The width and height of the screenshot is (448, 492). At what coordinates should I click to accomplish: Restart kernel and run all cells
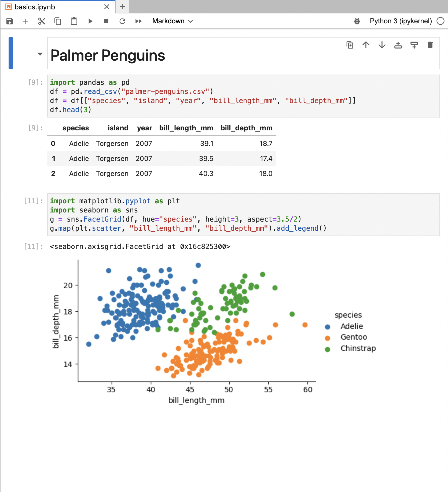point(138,21)
